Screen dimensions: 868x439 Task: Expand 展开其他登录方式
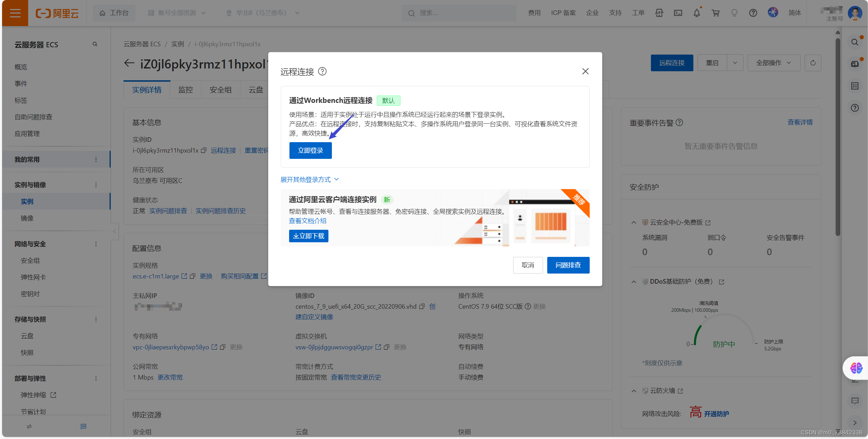(309, 180)
